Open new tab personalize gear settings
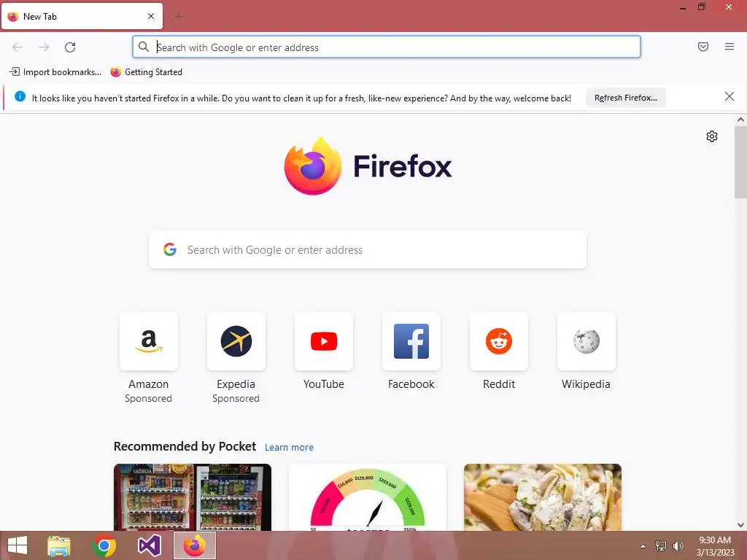This screenshot has height=560, width=747. [x=711, y=136]
